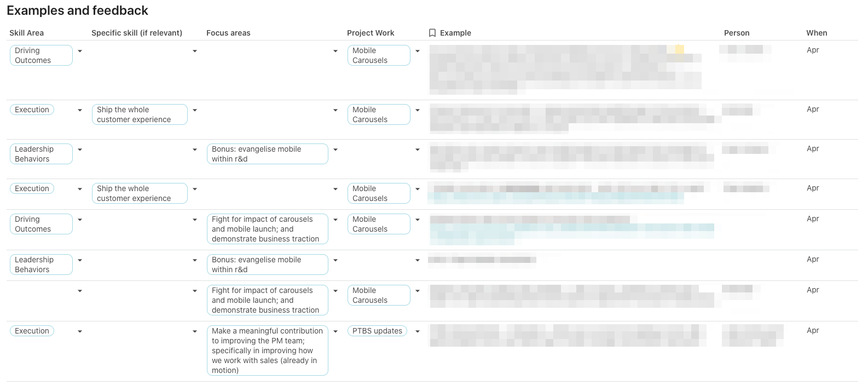This screenshot has height=385, width=868.
Task: Click the Execution tag in the last row
Action: coord(32,331)
